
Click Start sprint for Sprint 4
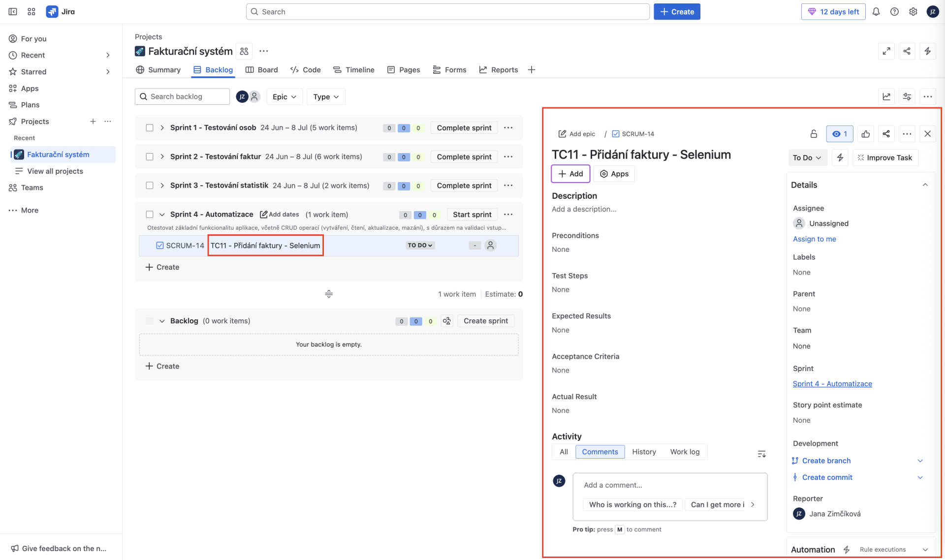(472, 215)
